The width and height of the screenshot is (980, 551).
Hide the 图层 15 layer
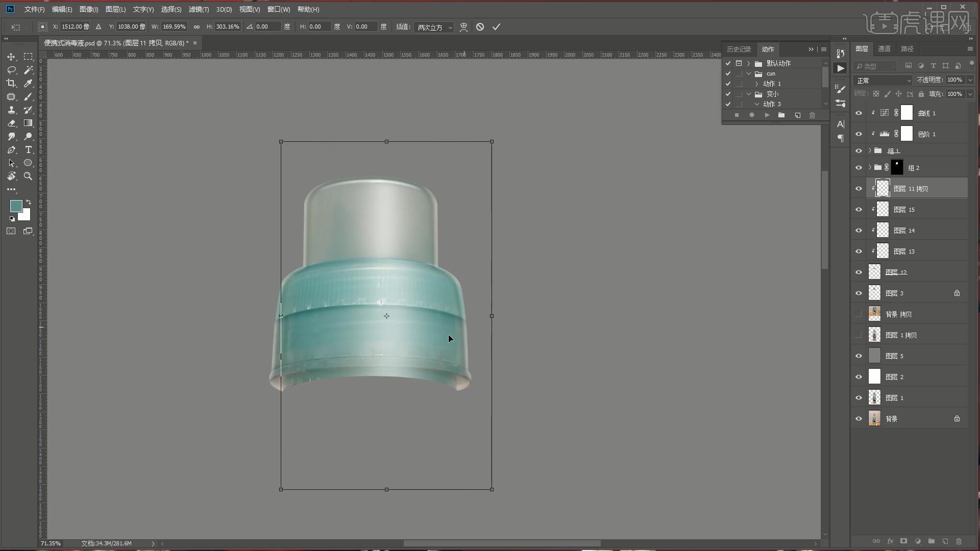(859, 210)
